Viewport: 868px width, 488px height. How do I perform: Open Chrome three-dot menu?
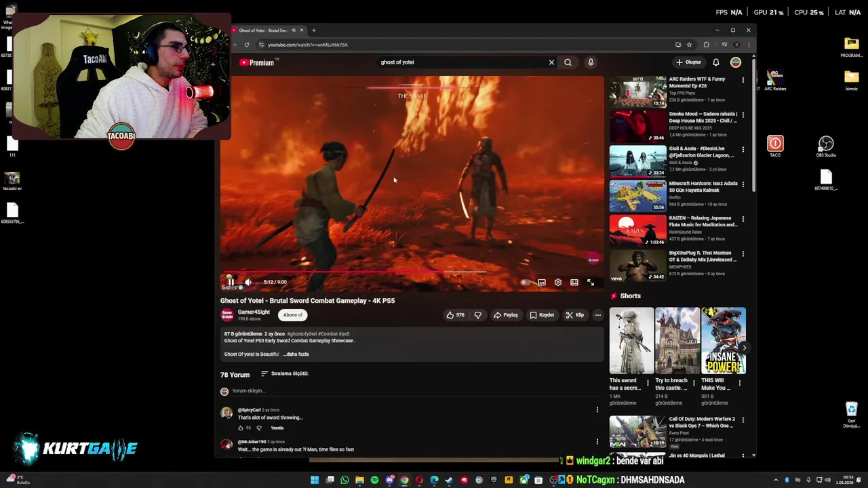point(749,45)
